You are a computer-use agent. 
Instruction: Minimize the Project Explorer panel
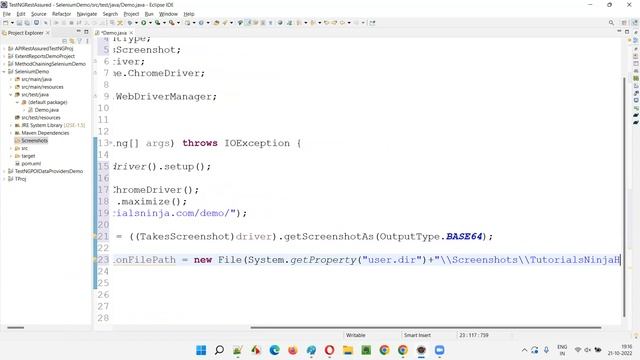(78, 32)
